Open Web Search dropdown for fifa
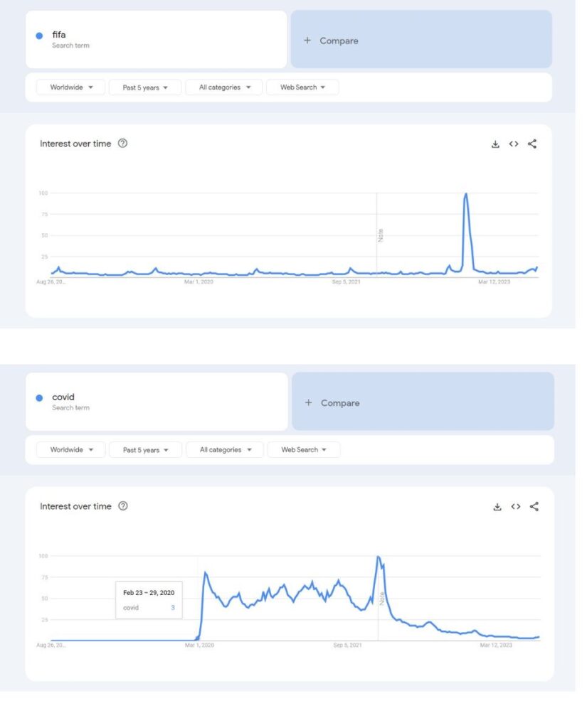This screenshot has height=728, width=587. (x=302, y=87)
